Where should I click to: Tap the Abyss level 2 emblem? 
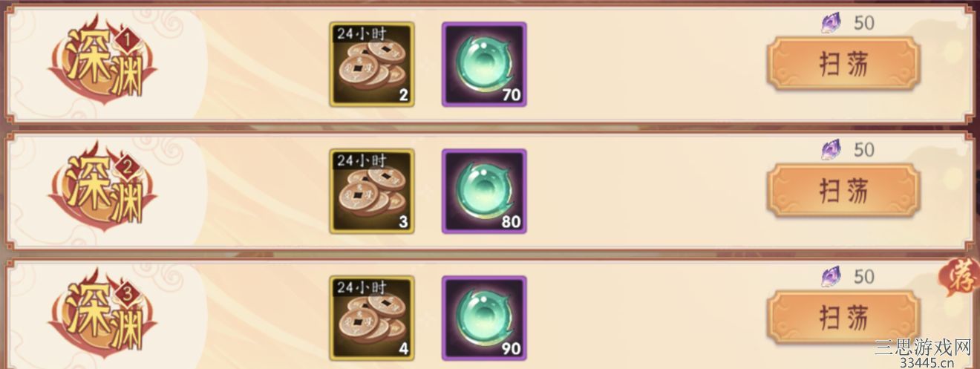(x=103, y=191)
